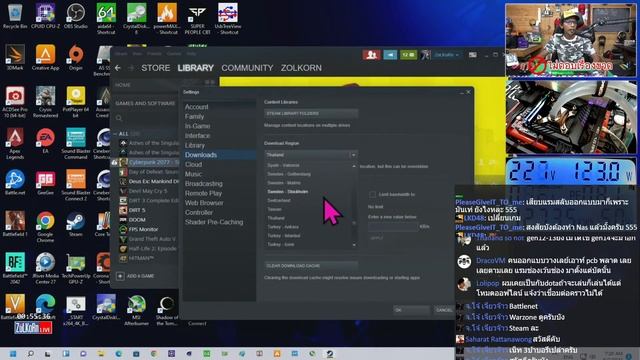640x360 pixels.
Task: Go back with the Steam back arrow
Action: pyautogui.click(x=118, y=68)
